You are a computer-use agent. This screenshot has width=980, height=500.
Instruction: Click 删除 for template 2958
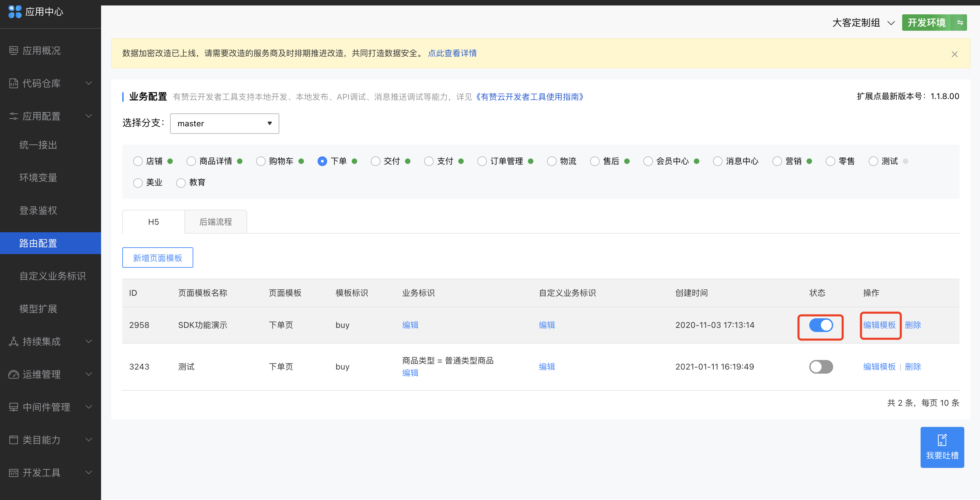pos(913,325)
